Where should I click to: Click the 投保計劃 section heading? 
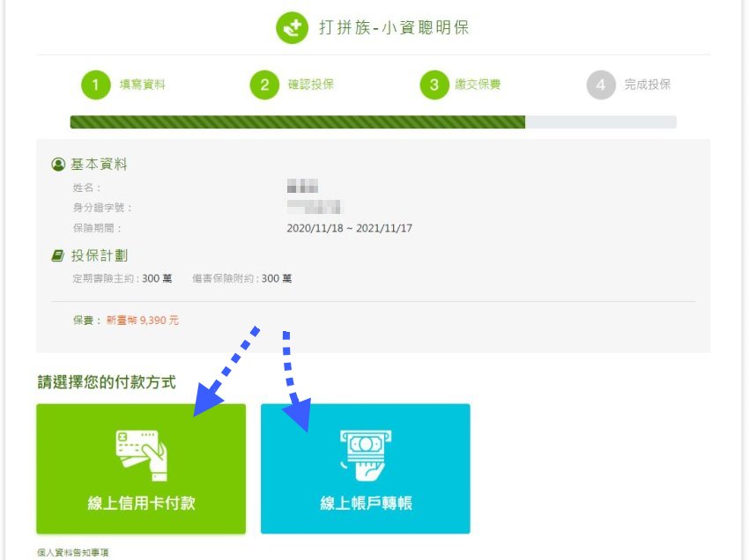coord(100,256)
